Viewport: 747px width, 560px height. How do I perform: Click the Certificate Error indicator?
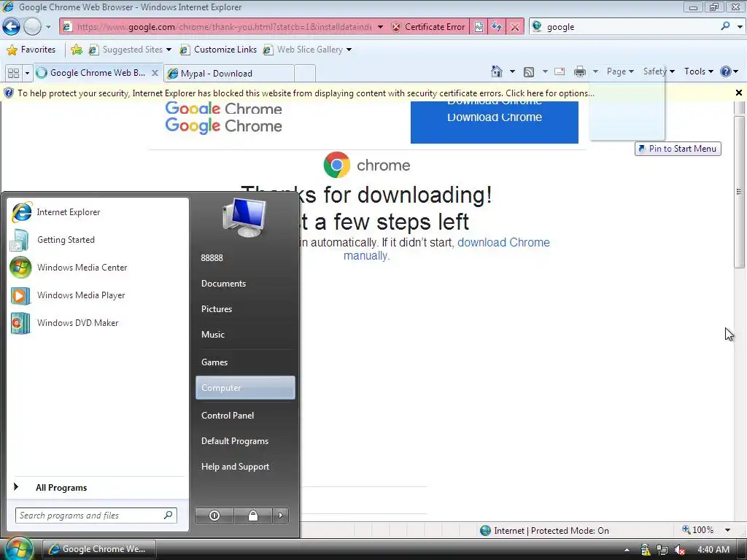pyautogui.click(x=428, y=27)
